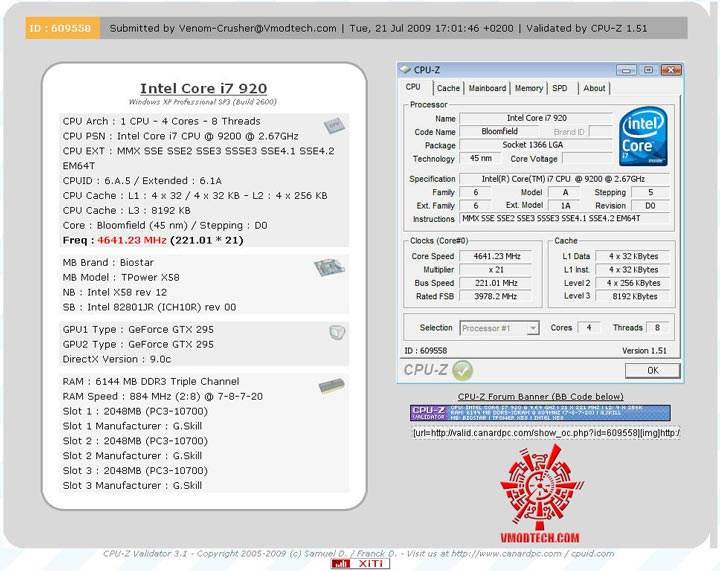Click the CPU chip icon beside CPU Arch

point(334,125)
